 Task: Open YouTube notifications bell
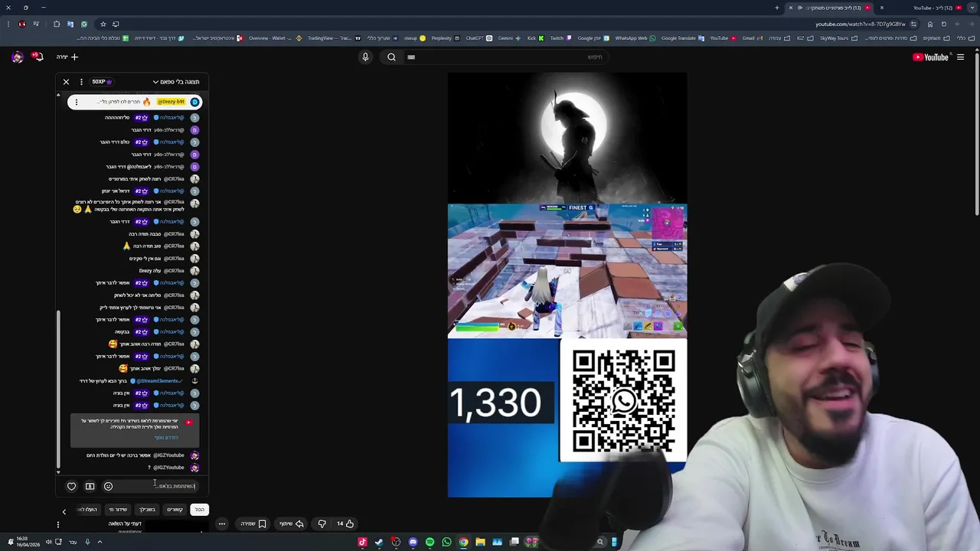click(x=37, y=57)
